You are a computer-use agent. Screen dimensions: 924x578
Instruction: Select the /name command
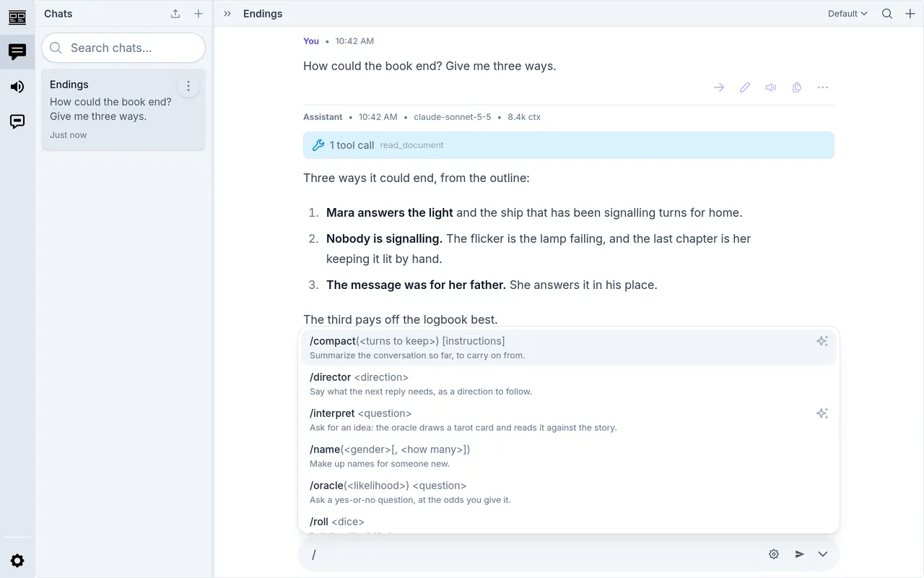569,456
